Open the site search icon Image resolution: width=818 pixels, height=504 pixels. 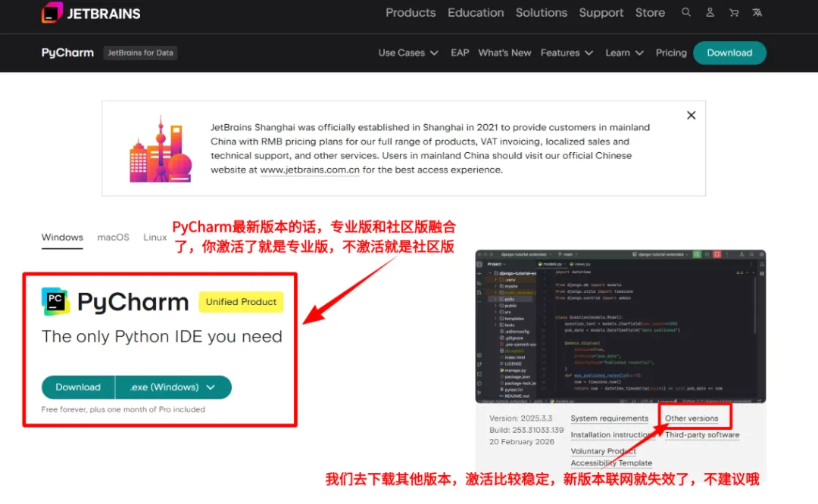(x=686, y=12)
